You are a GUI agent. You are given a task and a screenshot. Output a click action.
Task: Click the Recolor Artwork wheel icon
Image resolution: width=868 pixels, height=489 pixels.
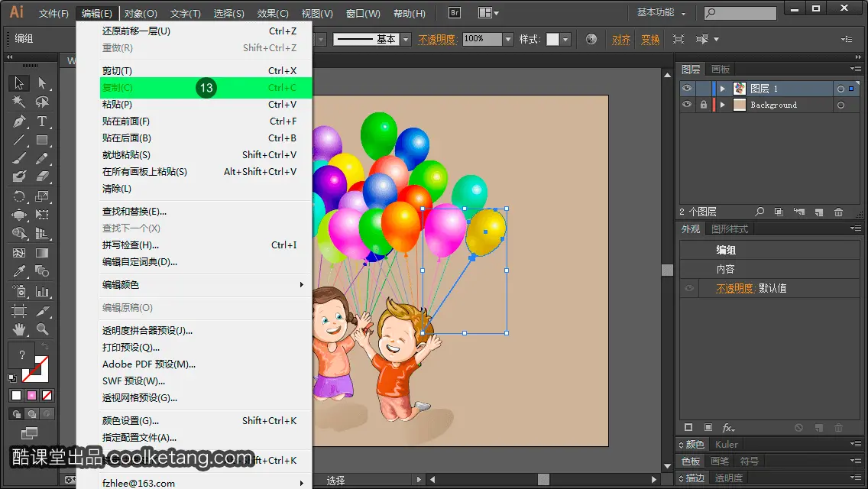coord(591,39)
